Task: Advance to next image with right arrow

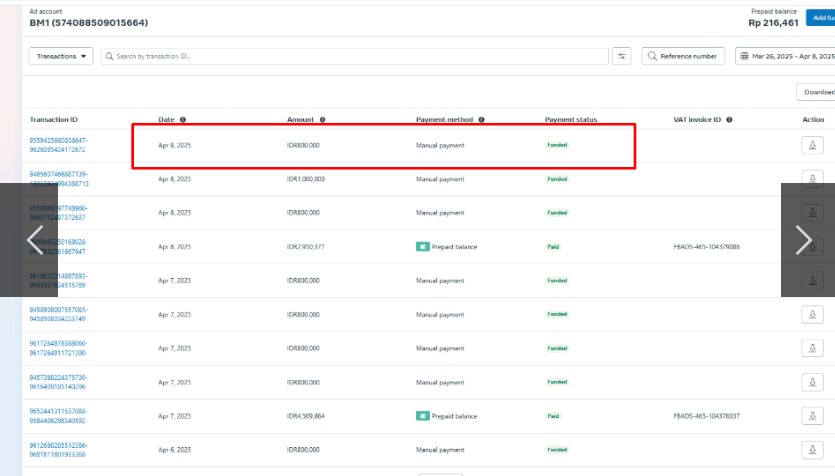Action: coord(803,240)
